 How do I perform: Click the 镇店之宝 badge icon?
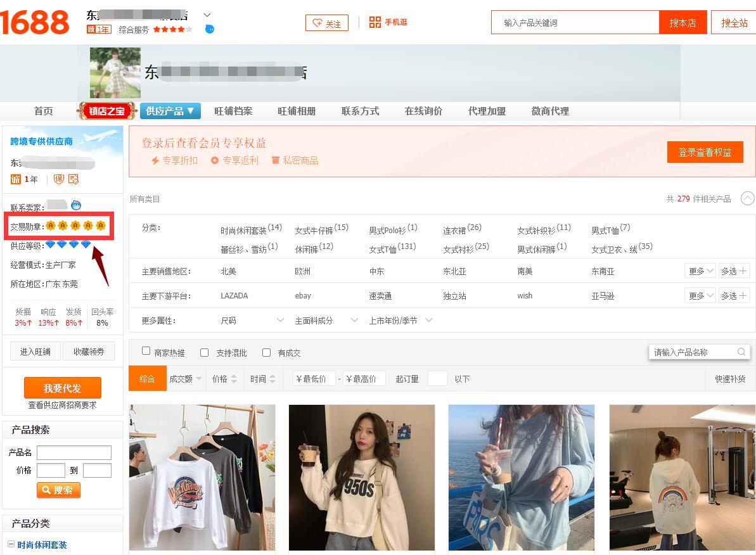107,111
